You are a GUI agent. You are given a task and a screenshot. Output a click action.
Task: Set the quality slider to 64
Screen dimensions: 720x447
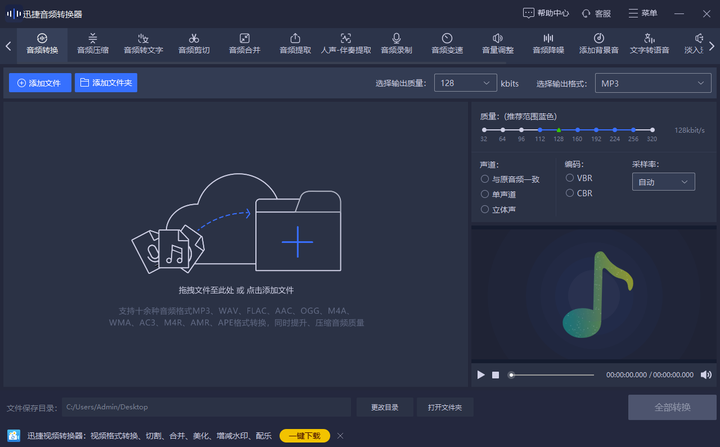click(x=503, y=130)
